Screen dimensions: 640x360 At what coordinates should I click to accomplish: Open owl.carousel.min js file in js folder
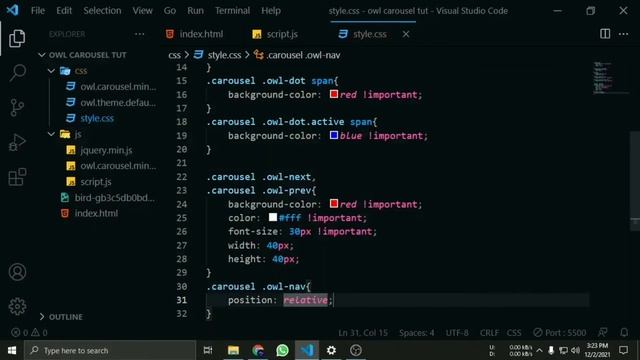[x=118, y=166]
